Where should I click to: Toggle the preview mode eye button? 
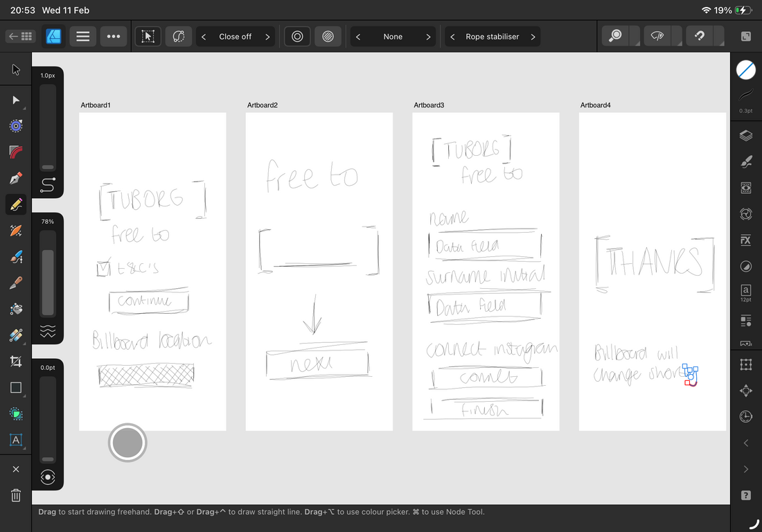pyautogui.click(x=47, y=477)
